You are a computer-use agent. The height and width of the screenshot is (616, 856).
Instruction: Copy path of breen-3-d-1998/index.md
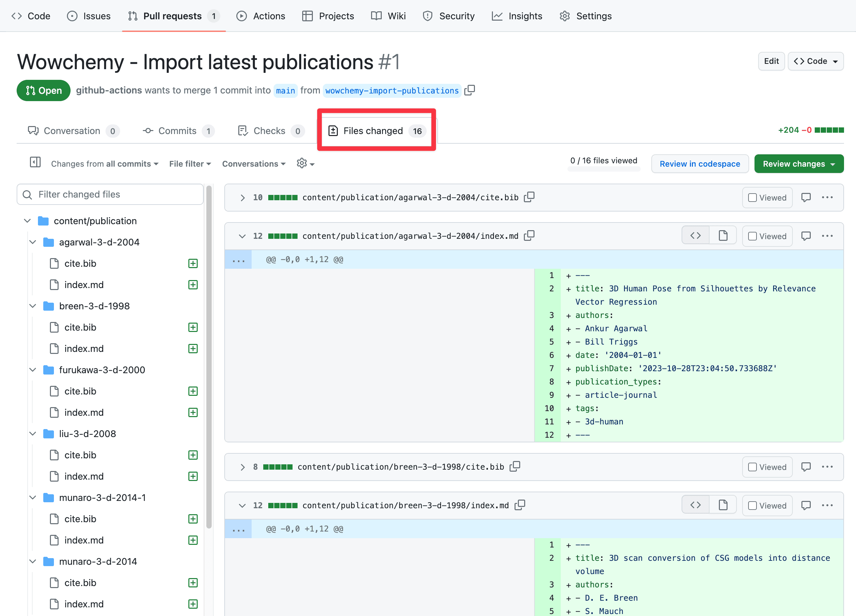(520, 505)
